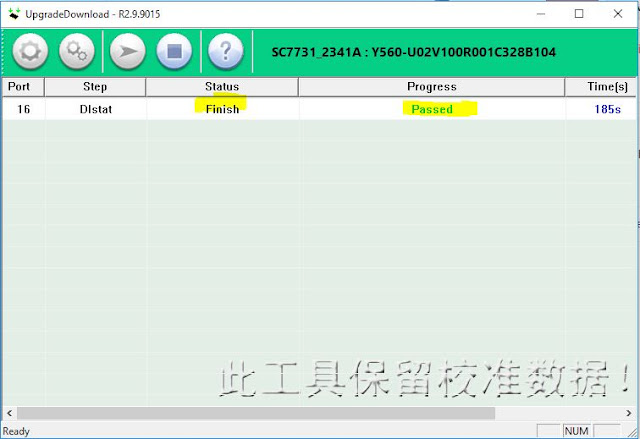Image resolution: width=640 pixels, height=439 pixels.
Task: Close the UpgradeDownload window
Action: click(x=618, y=14)
